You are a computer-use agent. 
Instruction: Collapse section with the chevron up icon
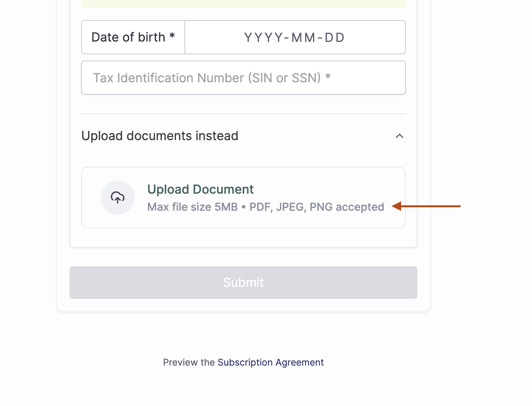tap(399, 136)
